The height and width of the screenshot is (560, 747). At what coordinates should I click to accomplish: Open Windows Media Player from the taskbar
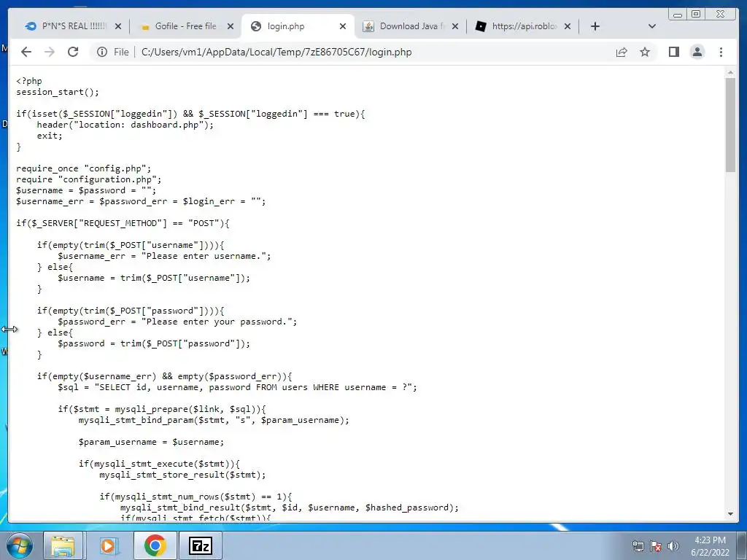108,545
